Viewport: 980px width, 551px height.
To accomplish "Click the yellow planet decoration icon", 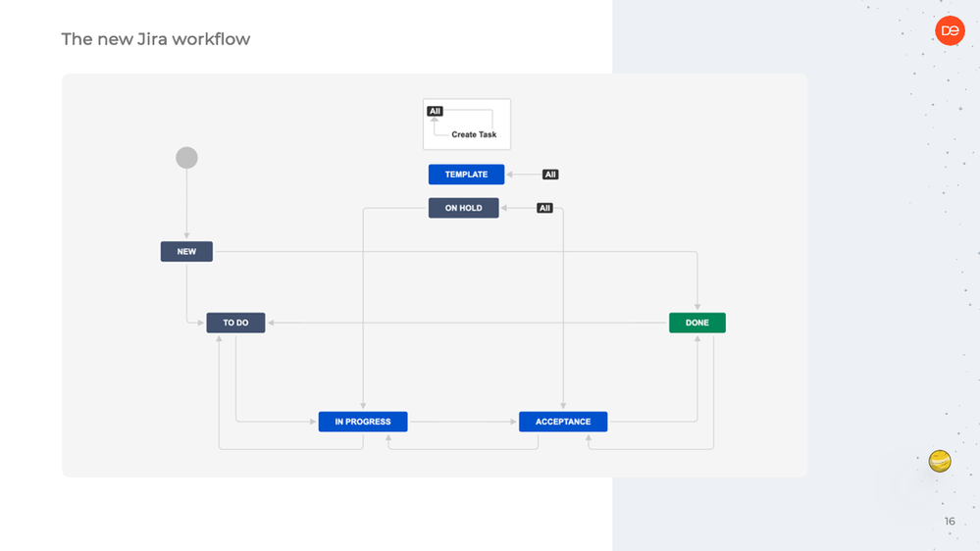I will click(940, 461).
